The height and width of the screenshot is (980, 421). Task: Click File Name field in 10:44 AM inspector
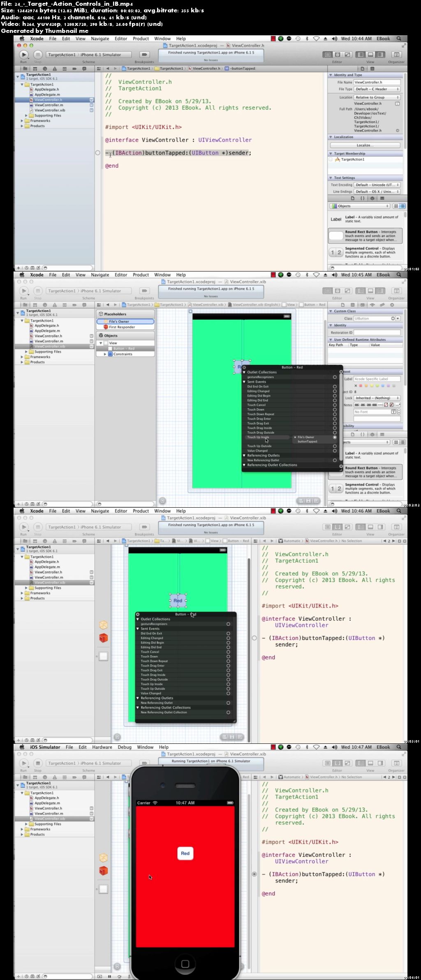pyautogui.click(x=377, y=82)
